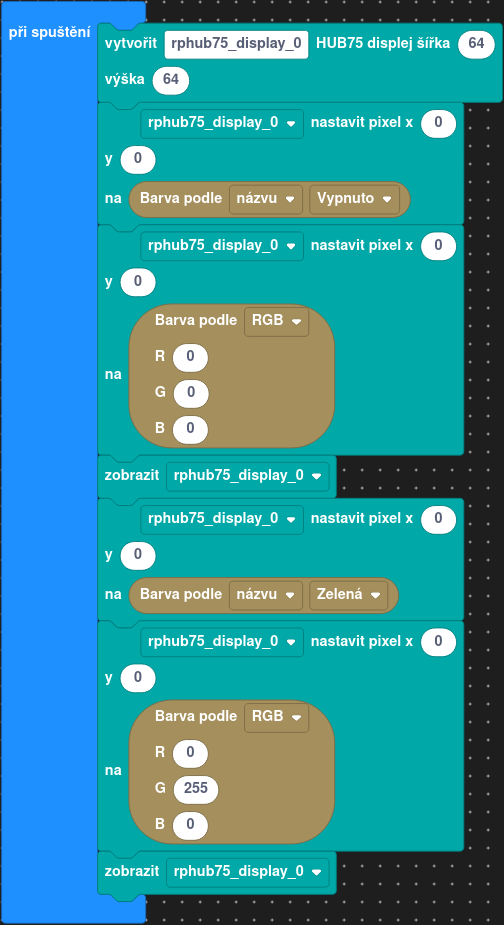The width and height of the screenshot is (504, 925).
Task: Click "zobrazit" label on upper show block
Action: tap(132, 476)
